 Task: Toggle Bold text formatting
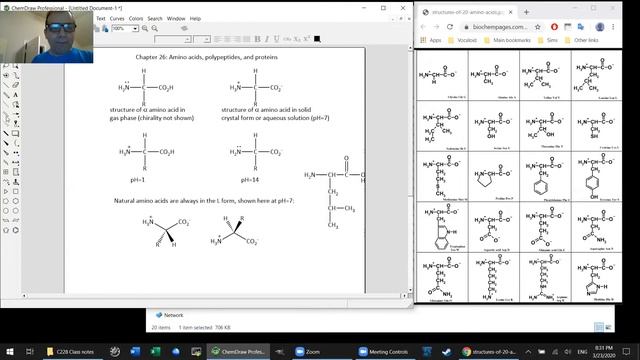(x=257, y=39)
